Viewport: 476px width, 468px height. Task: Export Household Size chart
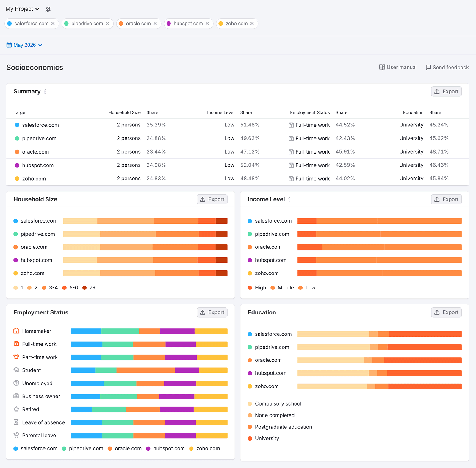[212, 199]
